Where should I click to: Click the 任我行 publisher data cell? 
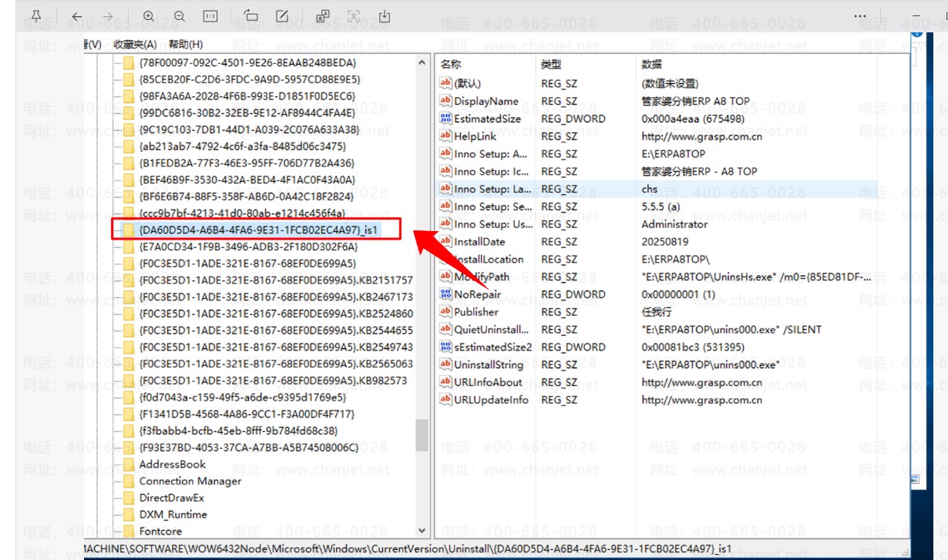[657, 312]
